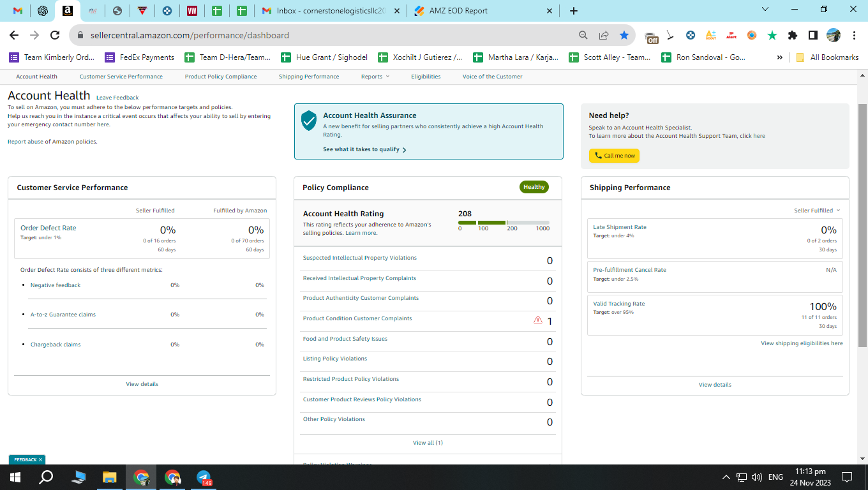Close the Inbox cornerstonelogistics tab
The width and height of the screenshot is (868, 490).
[x=396, y=11]
